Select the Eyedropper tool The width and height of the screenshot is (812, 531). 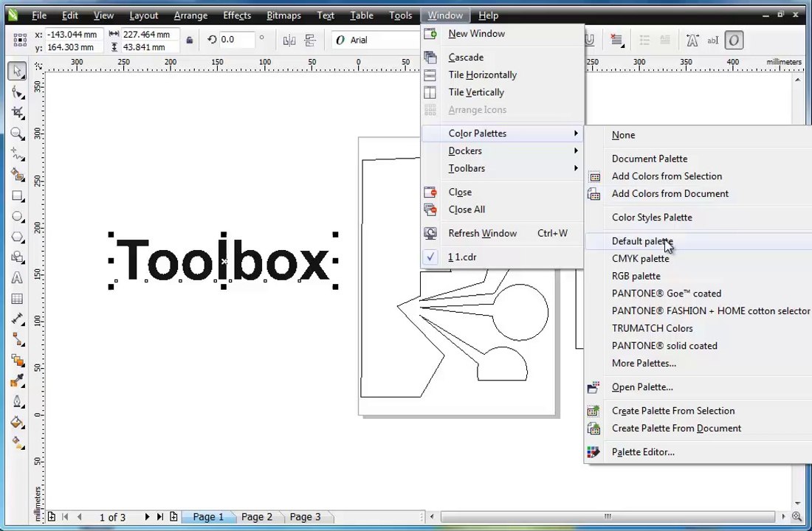[17, 381]
